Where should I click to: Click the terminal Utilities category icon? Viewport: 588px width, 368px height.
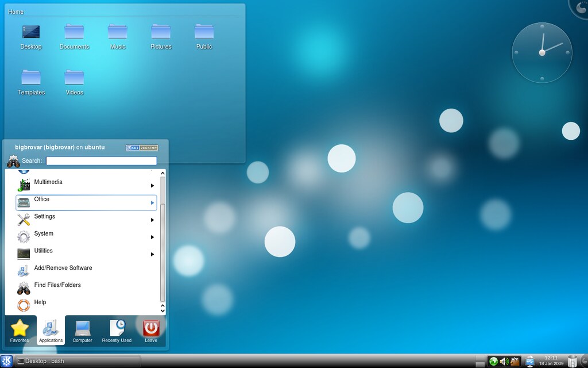[24, 254]
